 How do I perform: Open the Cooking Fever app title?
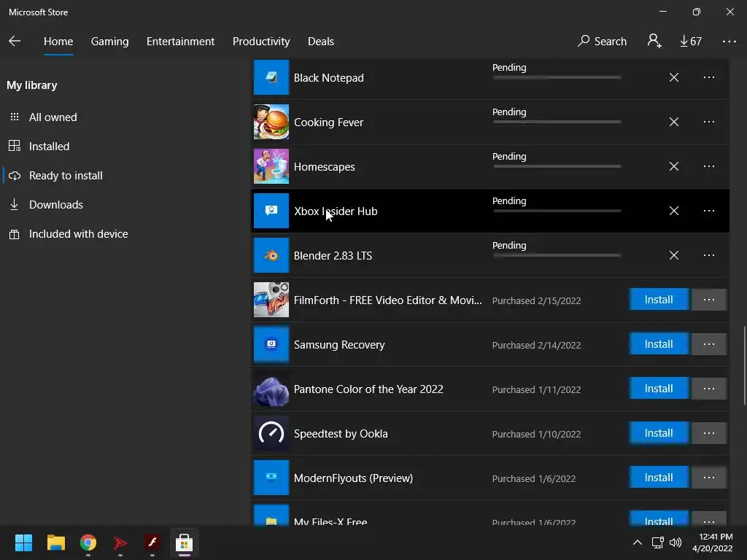tap(328, 122)
